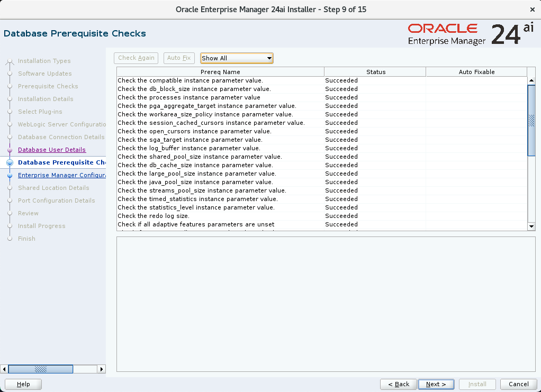Select the log_buffer check row
This screenshot has width=541, height=392.
[322, 148]
